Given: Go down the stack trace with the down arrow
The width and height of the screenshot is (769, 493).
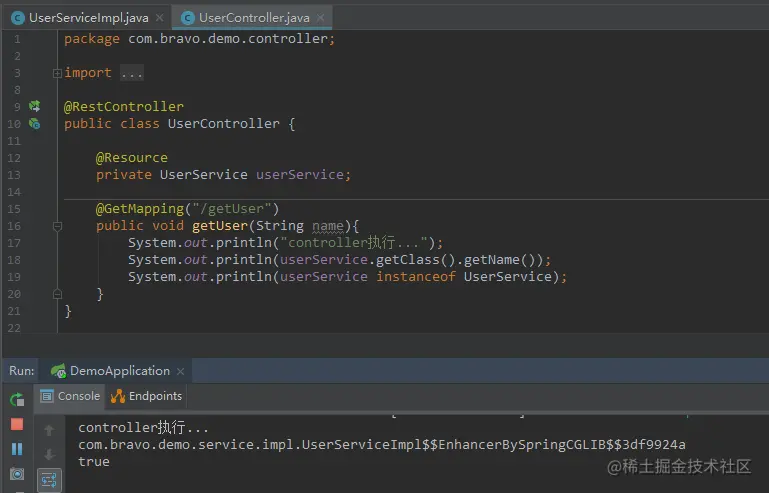Looking at the screenshot, I should click(49, 455).
